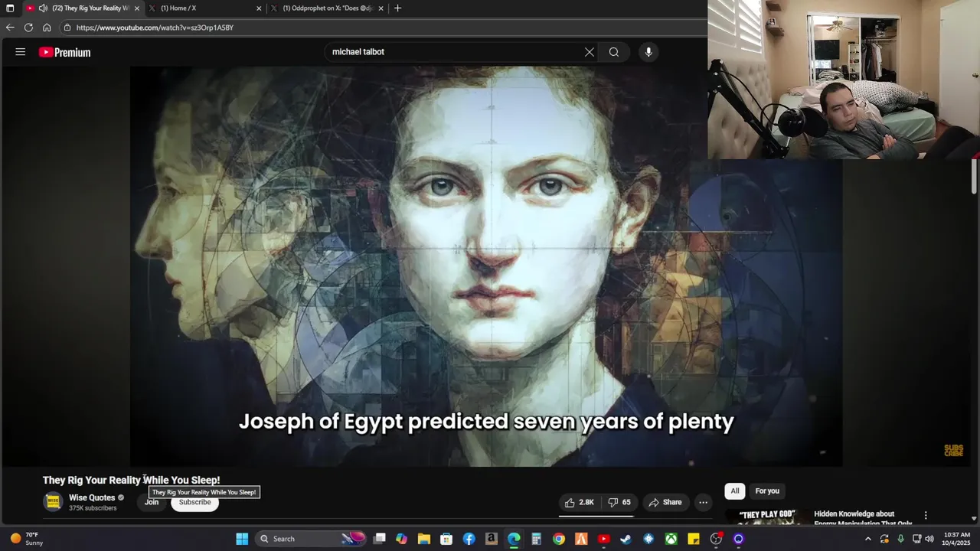Image resolution: width=980 pixels, height=551 pixels.
Task: Subscribe to Wise Quotes channel
Action: pyautogui.click(x=194, y=502)
